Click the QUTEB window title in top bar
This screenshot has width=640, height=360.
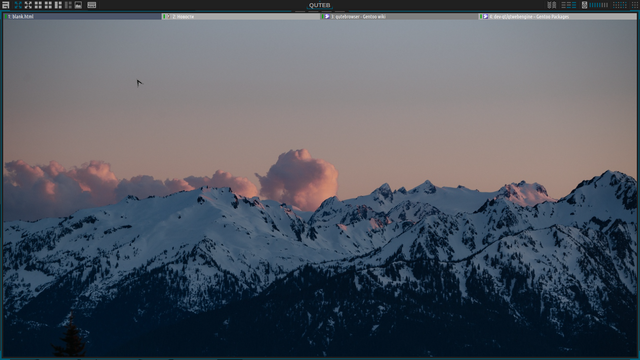coord(319,5)
